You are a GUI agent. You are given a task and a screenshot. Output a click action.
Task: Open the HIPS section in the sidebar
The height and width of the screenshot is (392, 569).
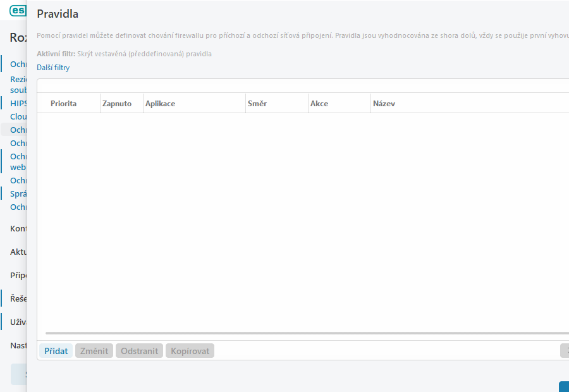tap(19, 102)
